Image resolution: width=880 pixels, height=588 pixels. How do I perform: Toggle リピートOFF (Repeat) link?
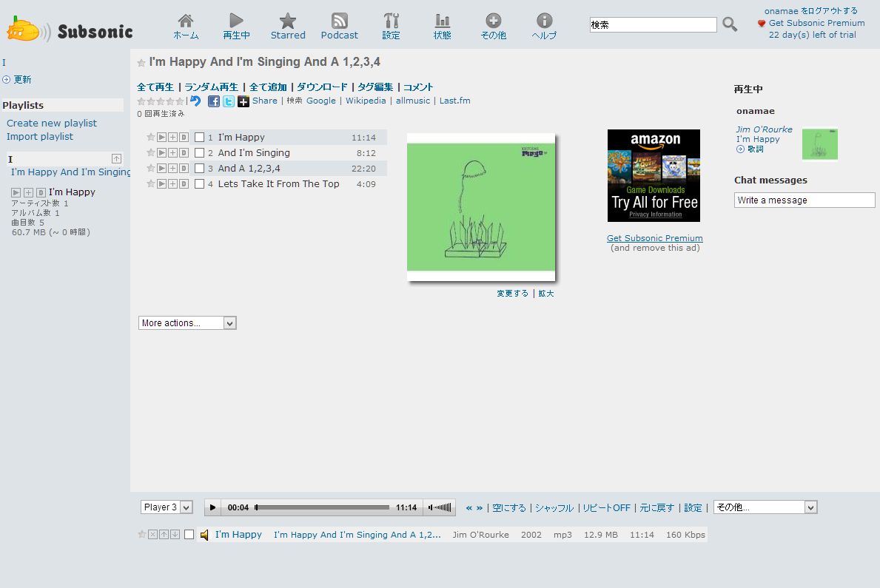point(607,508)
